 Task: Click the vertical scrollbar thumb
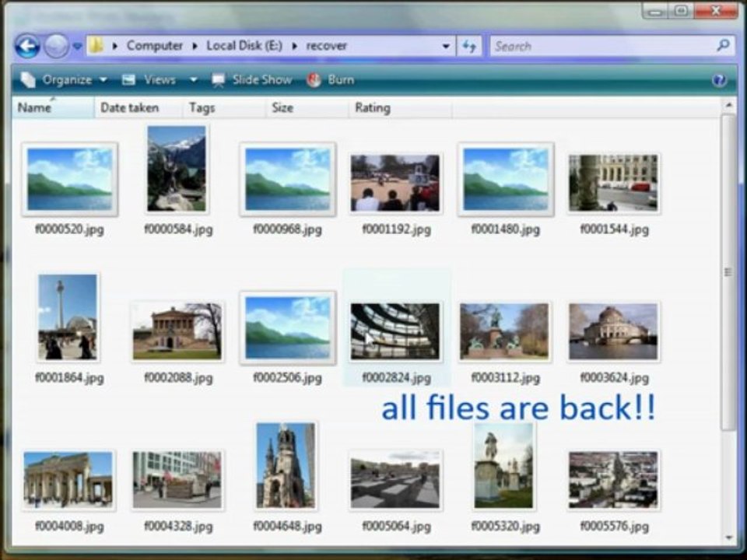(x=728, y=272)
